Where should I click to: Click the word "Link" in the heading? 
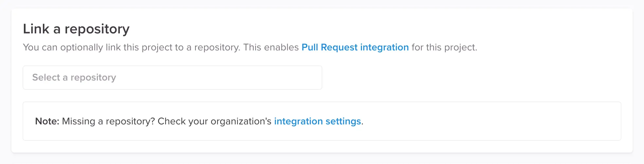36,29
